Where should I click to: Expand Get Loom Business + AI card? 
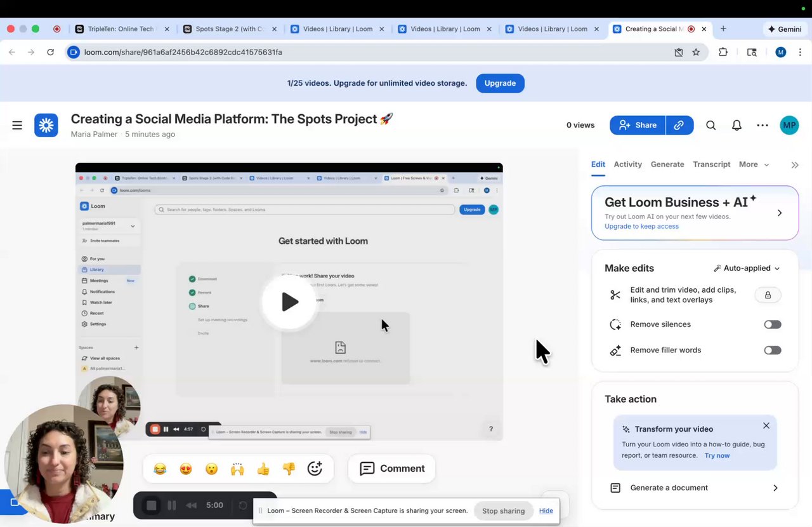(780, 213)
